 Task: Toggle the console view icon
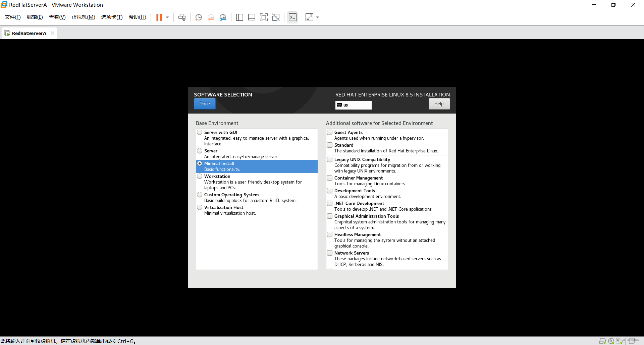(292, 17)
